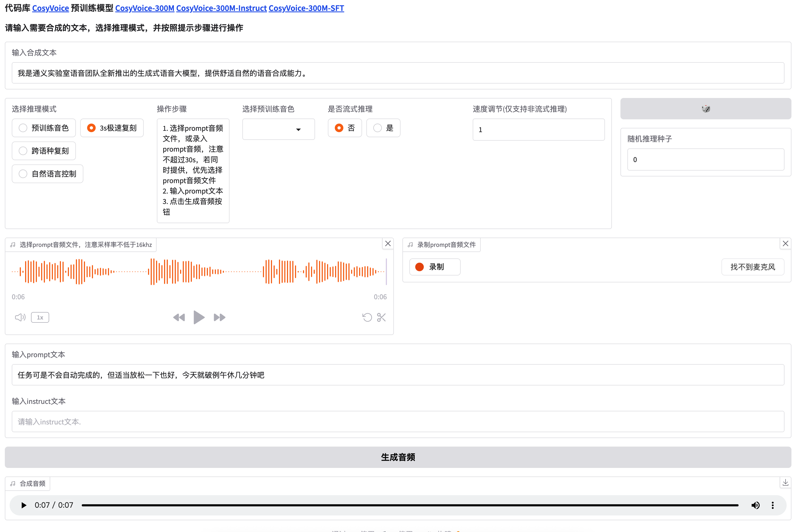Open the synthesized audio more options menu
The width and height of the screenshot is (800, 532).
click(x=772, y=505)
